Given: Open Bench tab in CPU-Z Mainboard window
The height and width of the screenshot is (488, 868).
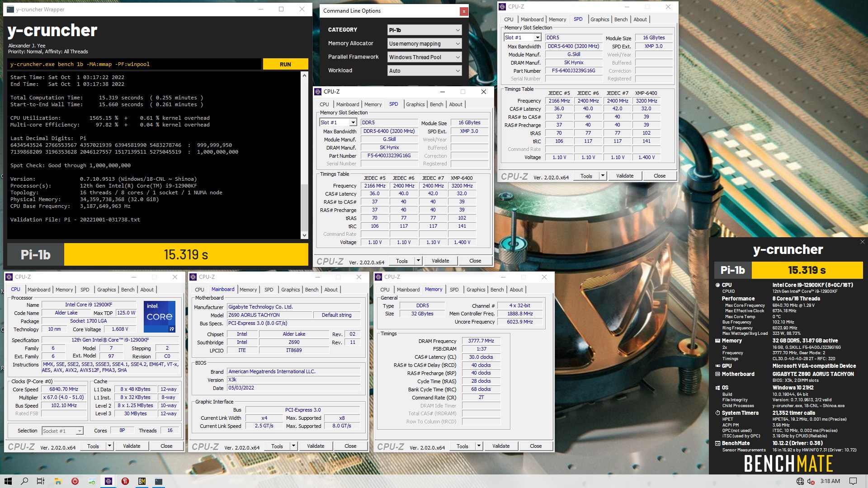Looking at the screenshot, I should 311,290.
